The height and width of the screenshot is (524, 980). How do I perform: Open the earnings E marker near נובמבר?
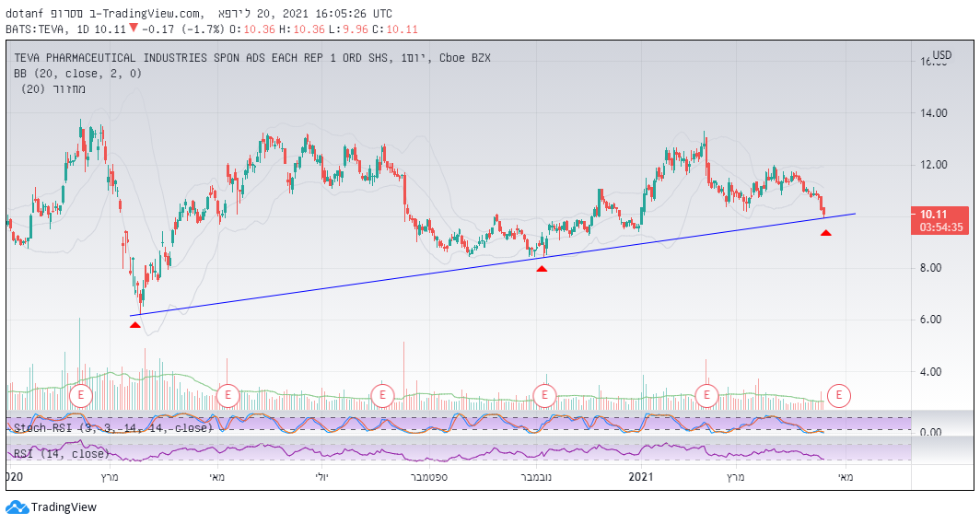(544, 395)
